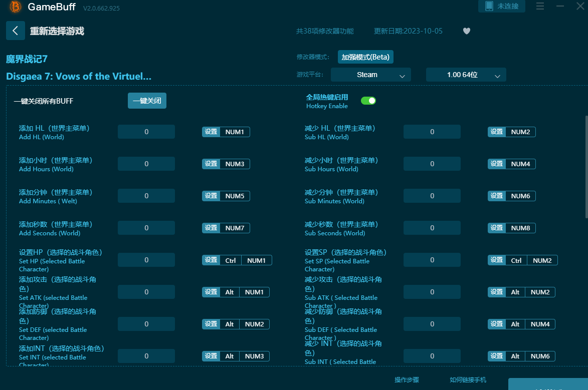The height and width of the screenshot is (390, 588).
Task: Click the GameBuff logo icon
Action: tap(16, 7)
